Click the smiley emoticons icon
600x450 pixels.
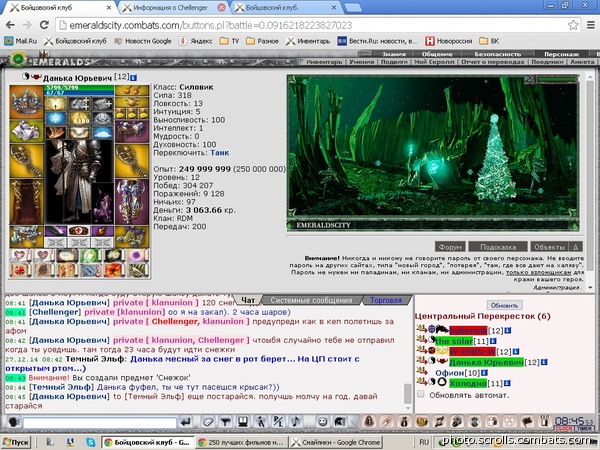323,422
